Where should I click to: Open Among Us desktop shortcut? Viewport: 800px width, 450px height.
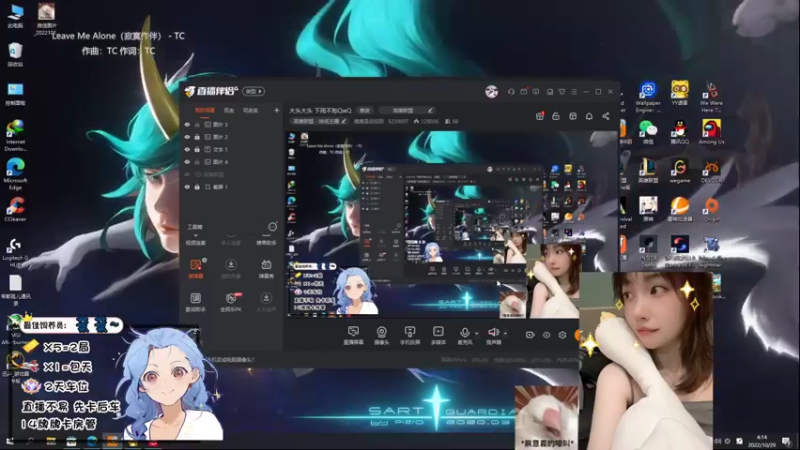(711, 132)
